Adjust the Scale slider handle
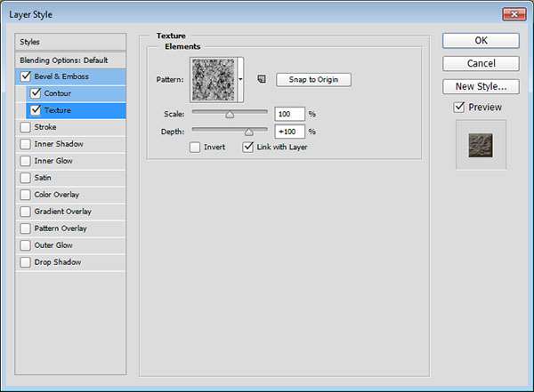 230,114
